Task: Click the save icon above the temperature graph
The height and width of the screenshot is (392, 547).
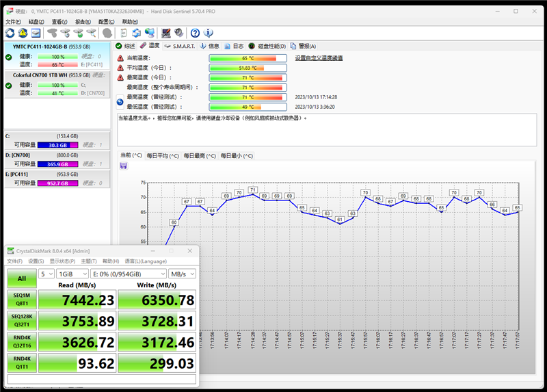Action: click(123, 166)
